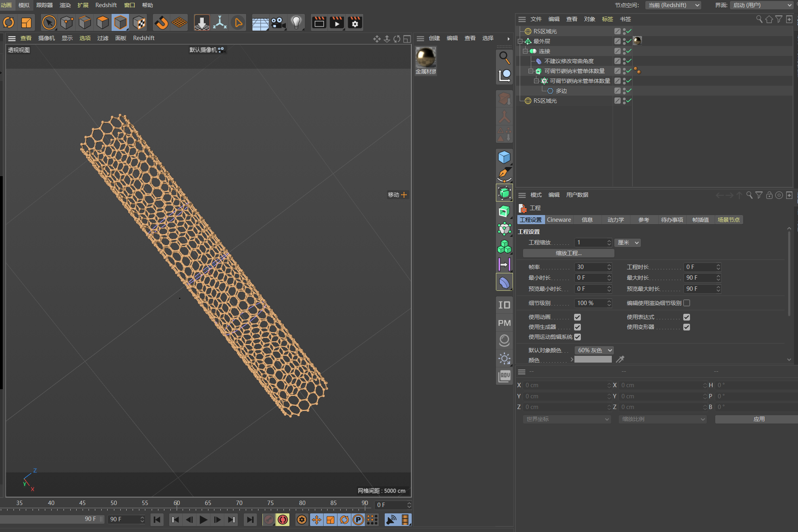
Task: Open the 厘米 unit dropdown
Action: [628, 242]
